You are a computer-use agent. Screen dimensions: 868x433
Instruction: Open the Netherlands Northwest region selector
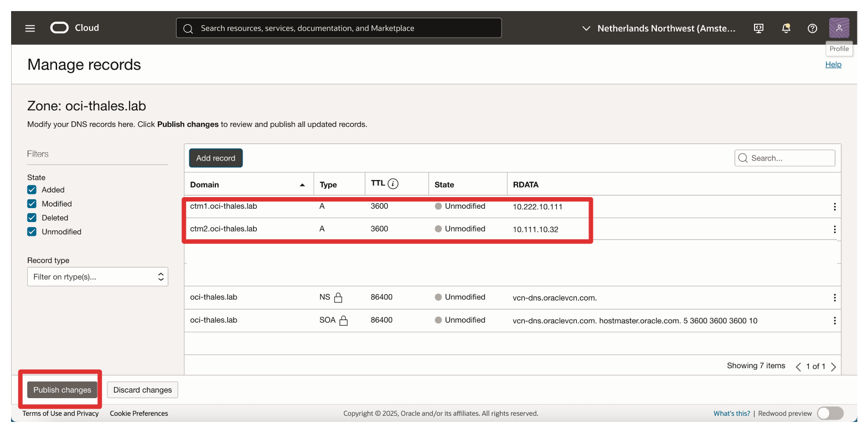[x=659, y=28]
